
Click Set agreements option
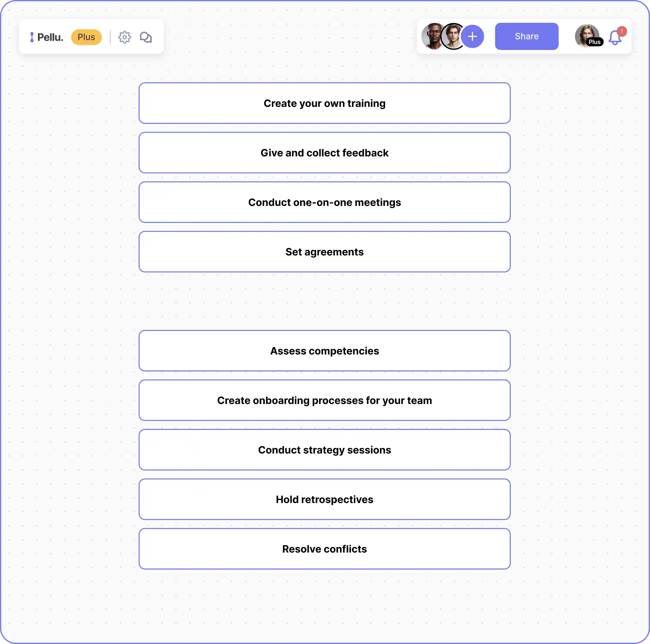324,252
